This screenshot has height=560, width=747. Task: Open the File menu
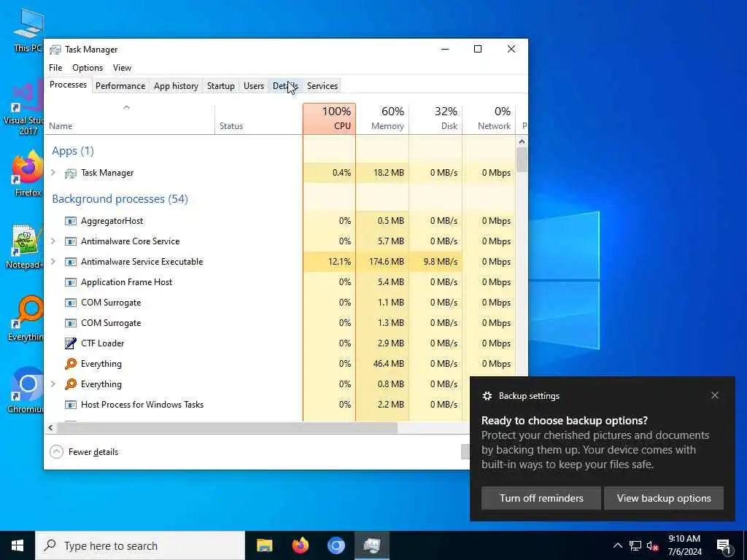55,68
